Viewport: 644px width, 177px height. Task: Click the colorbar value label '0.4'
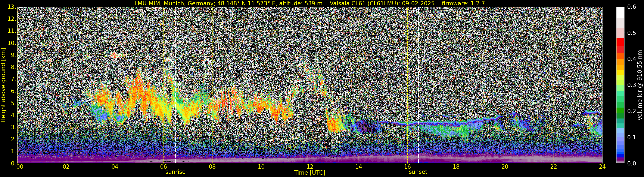point(632,59)
